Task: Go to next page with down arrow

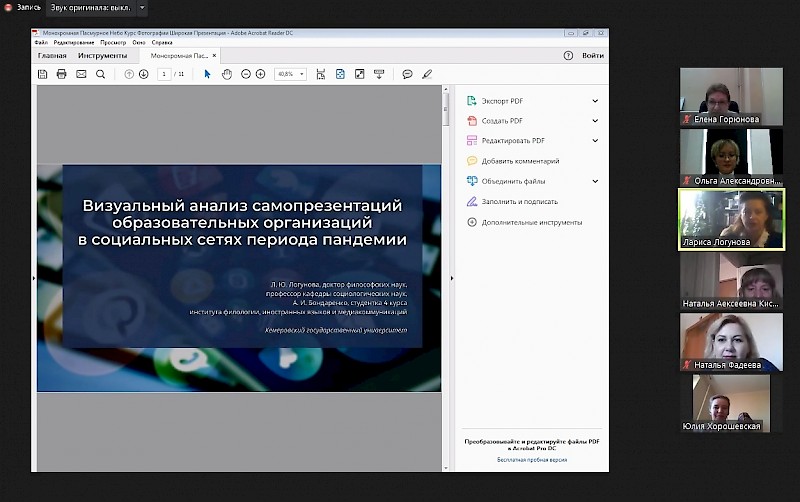Action: 144,74
